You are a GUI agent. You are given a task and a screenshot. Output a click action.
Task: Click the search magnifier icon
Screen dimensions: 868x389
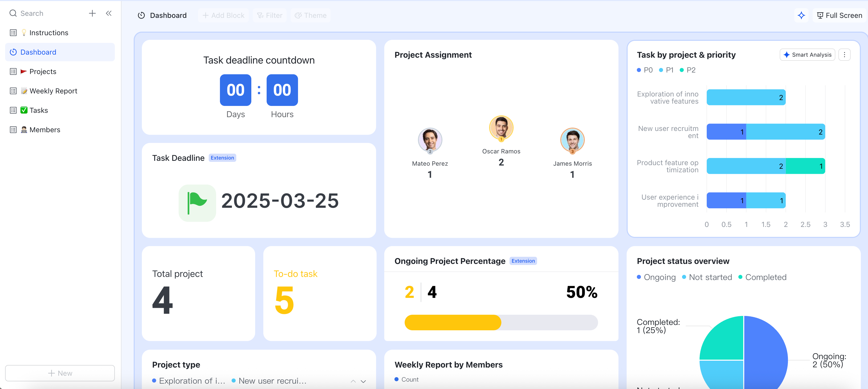(13, 13)
